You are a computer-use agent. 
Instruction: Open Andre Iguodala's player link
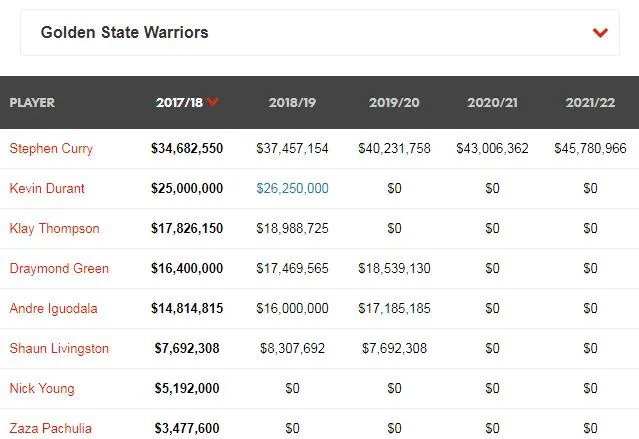[53, 308]
